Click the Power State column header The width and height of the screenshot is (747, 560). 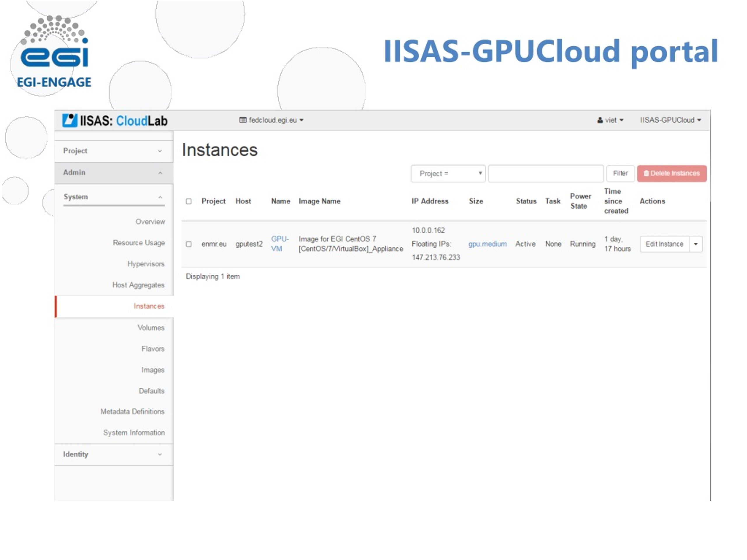[580, 201]
